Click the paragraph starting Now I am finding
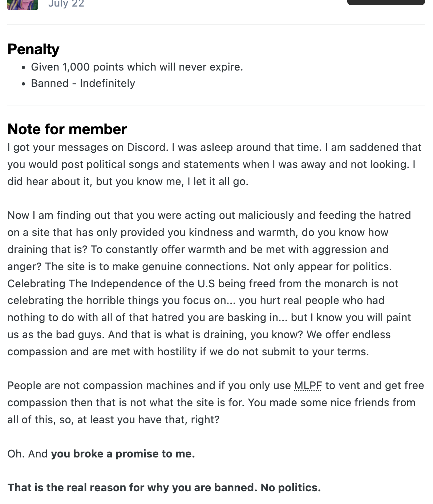433x504 pixels. point(210,283)
